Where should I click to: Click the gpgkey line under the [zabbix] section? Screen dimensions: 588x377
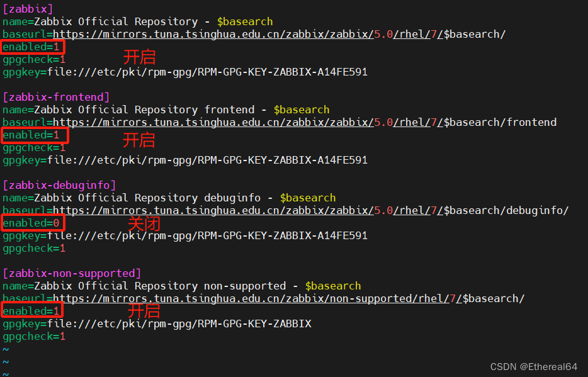(185, 72)
